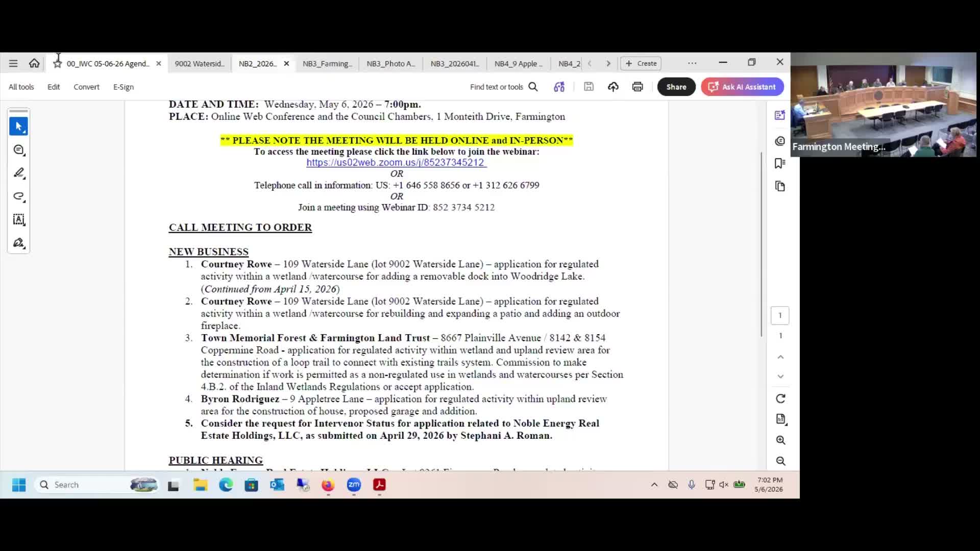This screenshot has height=551, width=980.
Task: Open the three-dot more options menu
Action: tap(692, 63)
